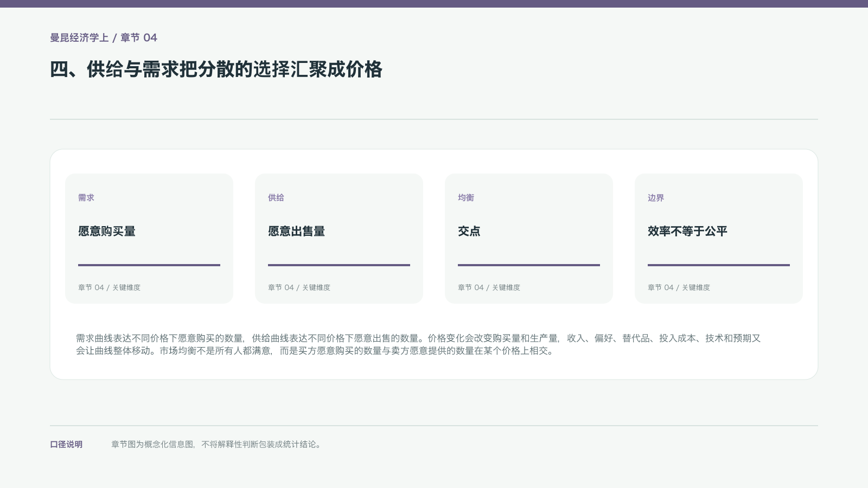Click the 口径说明 label
The image size is (868, 488).
click(66, 444)
